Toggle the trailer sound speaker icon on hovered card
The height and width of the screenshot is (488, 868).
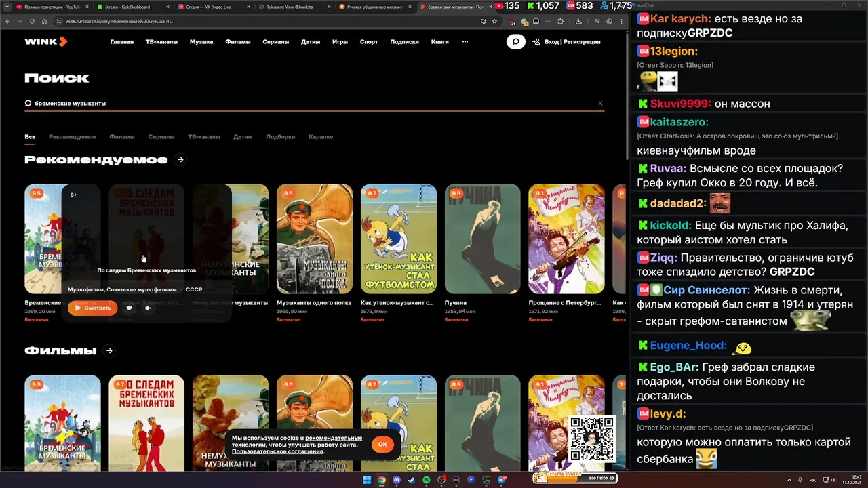pos(148,308)
